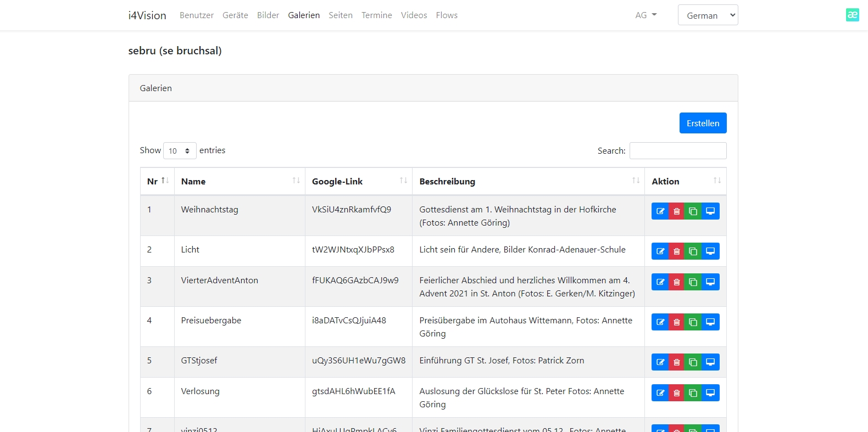Copy the Verlosung gallery

click(x=693, y=393)
